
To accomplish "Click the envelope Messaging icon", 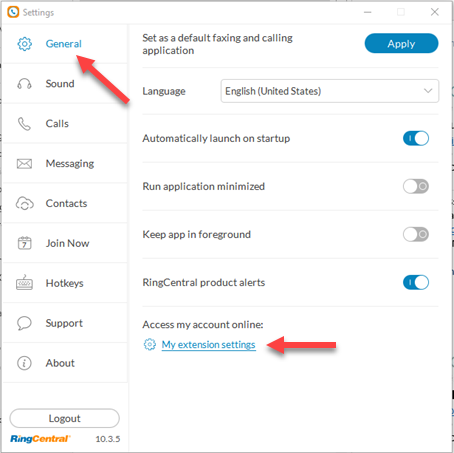I will pos(24,164).
